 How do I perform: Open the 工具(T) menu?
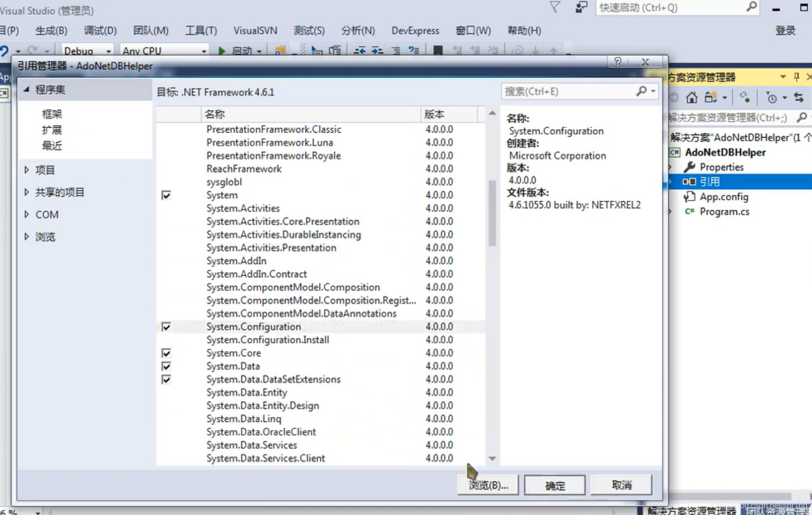[201, 31]
